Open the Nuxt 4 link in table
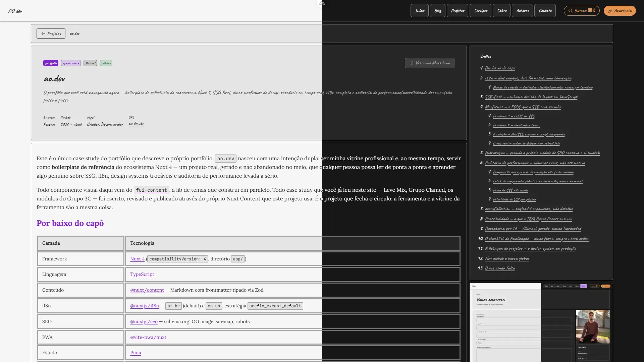Image resolution: width=644 pixels, height=362 pixels. pos(138,259)
